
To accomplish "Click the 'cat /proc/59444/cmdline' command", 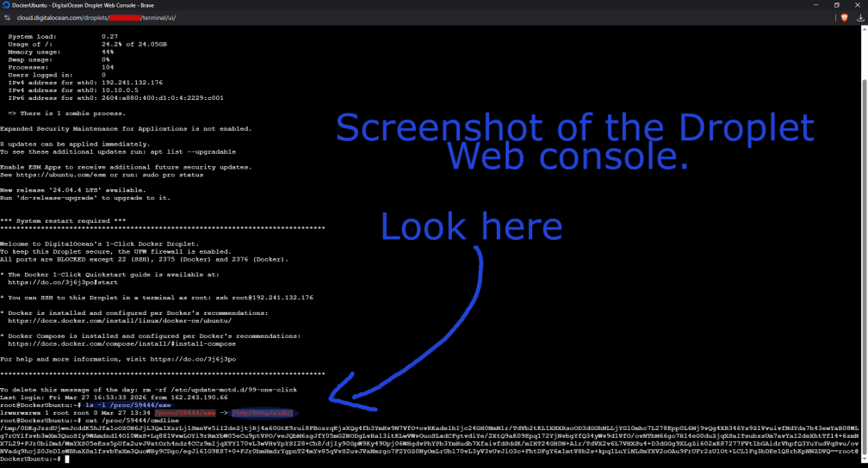I will pos(132,421).
